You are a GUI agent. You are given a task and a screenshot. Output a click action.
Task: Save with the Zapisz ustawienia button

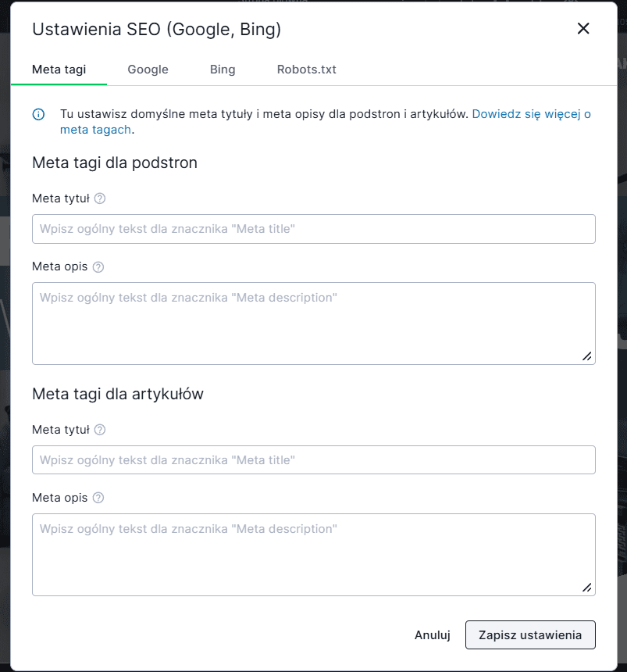[529, 635]
